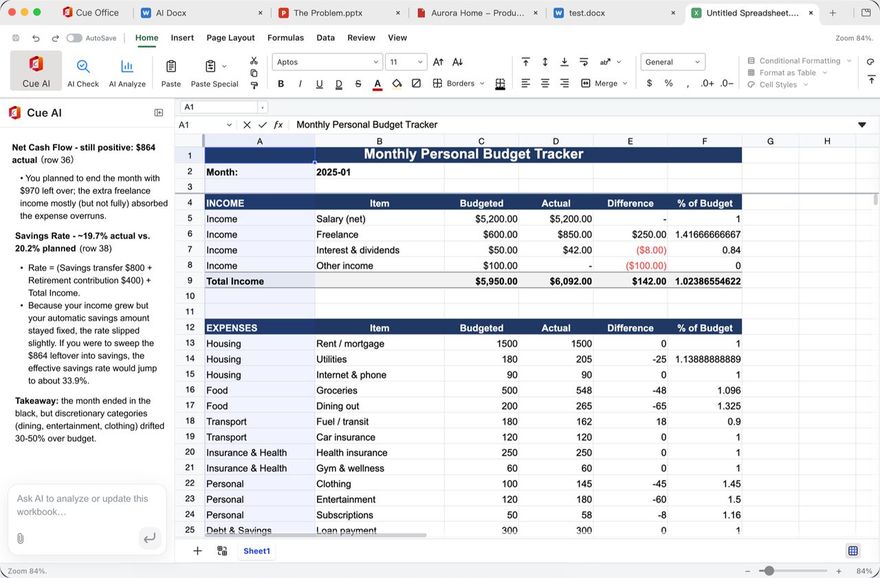Apply strikethrough formatting
This screenshot has height=578, width=880.
(358, 84)
